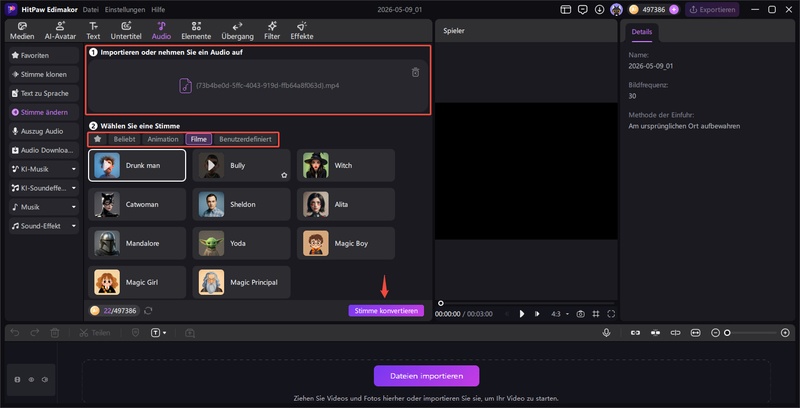The image size is (800, 408).
Task: Open the Hilfe menu
Action: [158, 10]
